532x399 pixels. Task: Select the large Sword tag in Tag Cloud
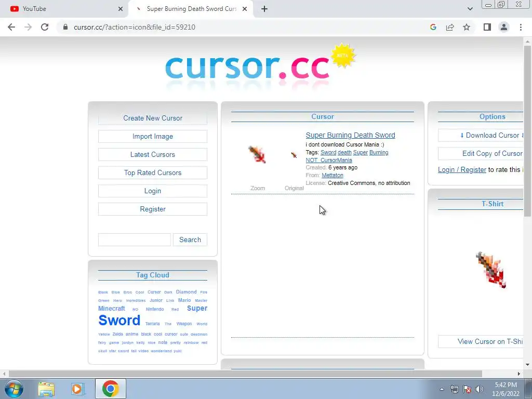[x=119, y=320]
